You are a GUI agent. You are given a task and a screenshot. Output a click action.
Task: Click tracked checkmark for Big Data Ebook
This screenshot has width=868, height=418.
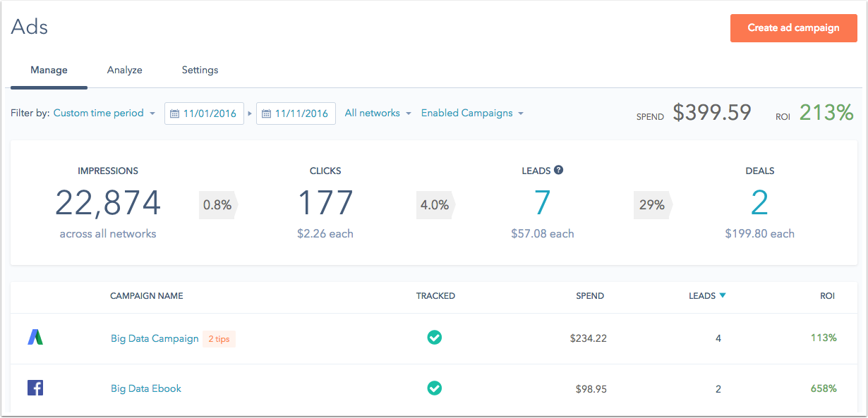[x=435, y=388]
